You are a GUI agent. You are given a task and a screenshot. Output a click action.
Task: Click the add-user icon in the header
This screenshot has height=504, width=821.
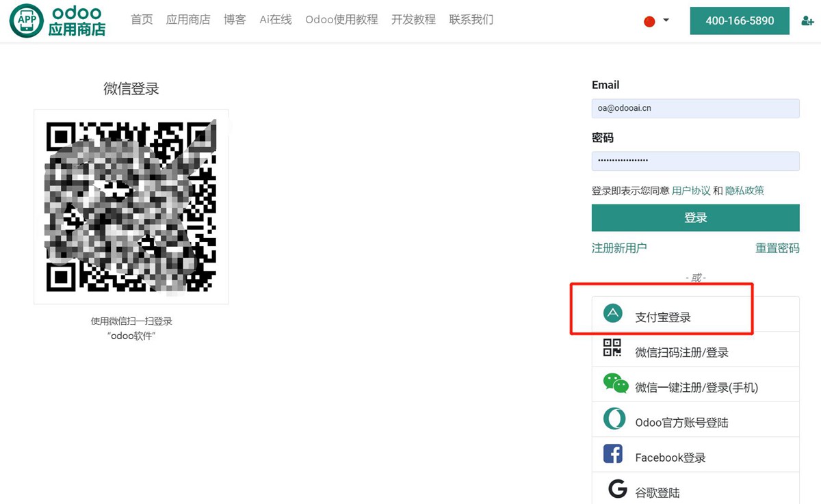[x=807, y=21]
